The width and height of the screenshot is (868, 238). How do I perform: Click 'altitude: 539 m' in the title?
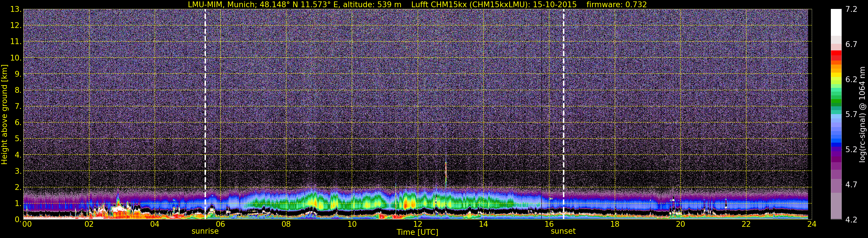coord(372,4)
